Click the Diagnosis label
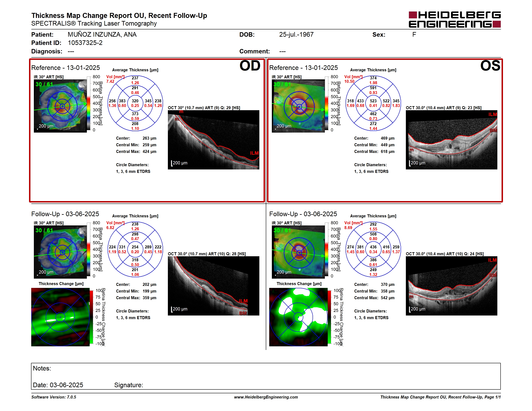The image size is (532, 411). pos(47,51)
